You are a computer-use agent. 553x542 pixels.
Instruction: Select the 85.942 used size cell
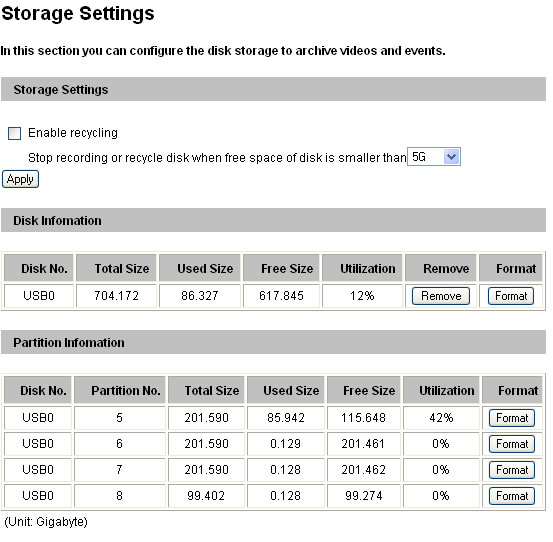tap(286, 418)
